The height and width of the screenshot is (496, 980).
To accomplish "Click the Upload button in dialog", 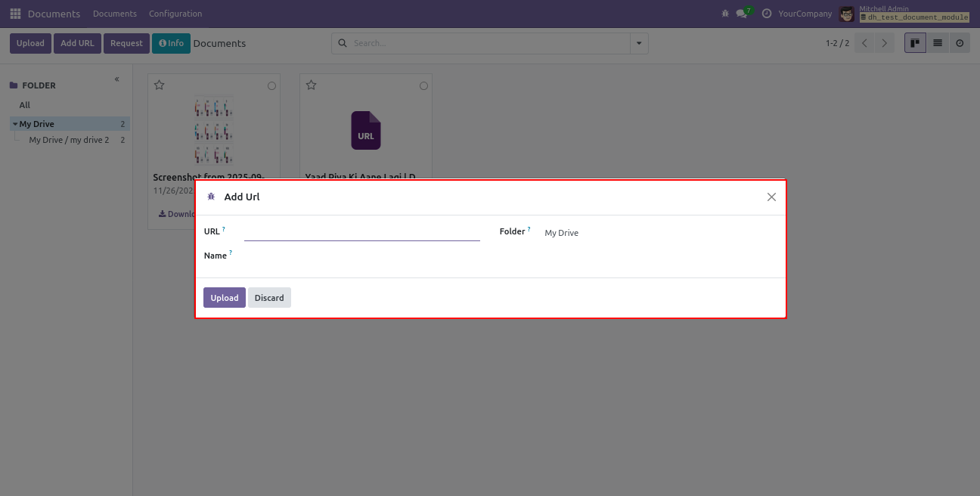I will (x=224, y=298).
